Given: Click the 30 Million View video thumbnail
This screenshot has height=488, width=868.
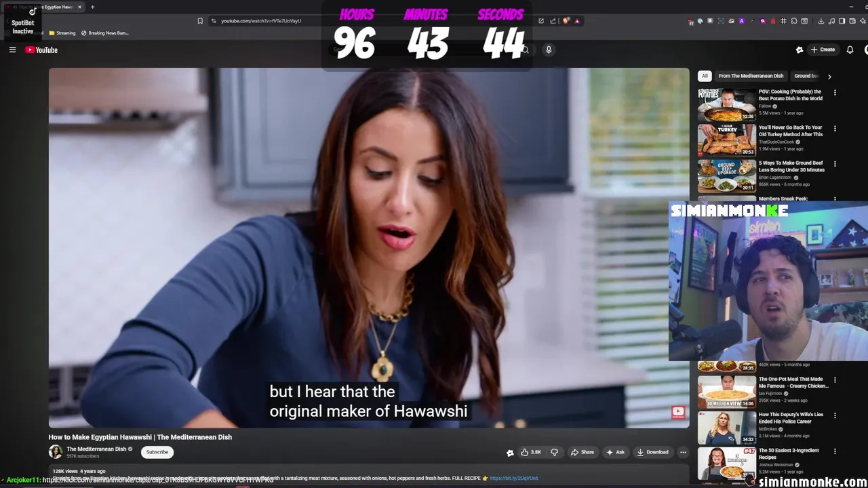Looking at the screenshot, I should click(x=727, y=392).
